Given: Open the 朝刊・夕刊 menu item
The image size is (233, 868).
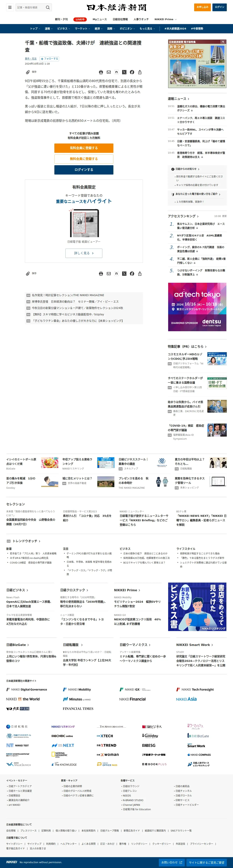Looking at the screenshot, I should click(61, 19).
